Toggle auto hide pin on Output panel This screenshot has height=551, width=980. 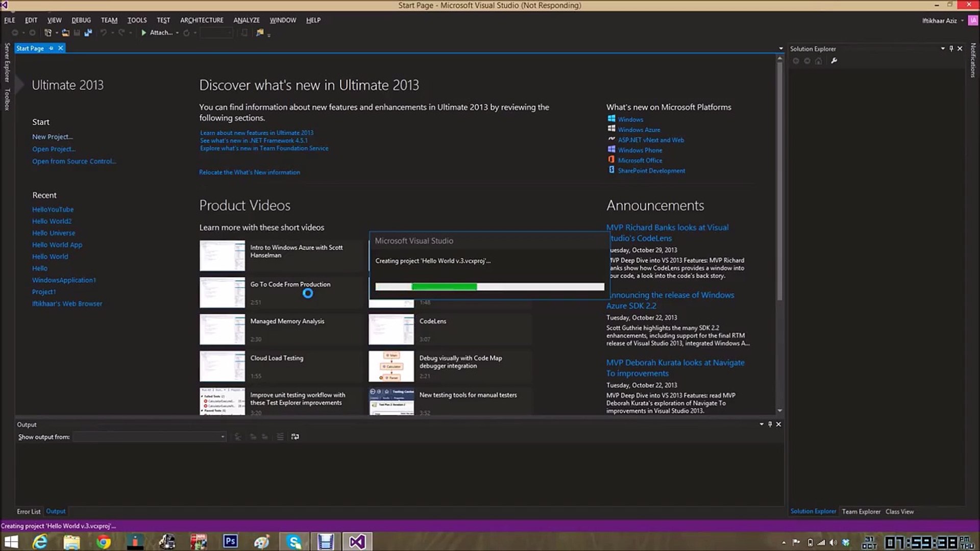pos(770,424)
